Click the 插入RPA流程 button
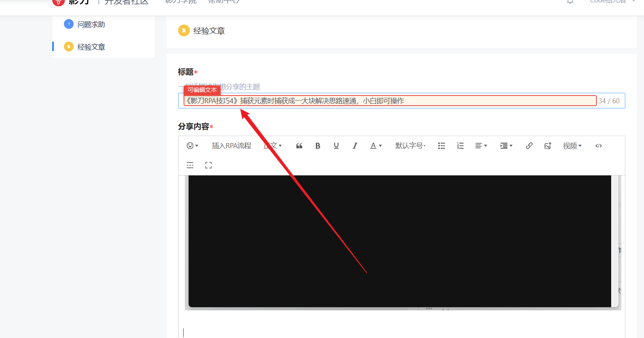The image size is (644, 338). click(x=232, y=146)
